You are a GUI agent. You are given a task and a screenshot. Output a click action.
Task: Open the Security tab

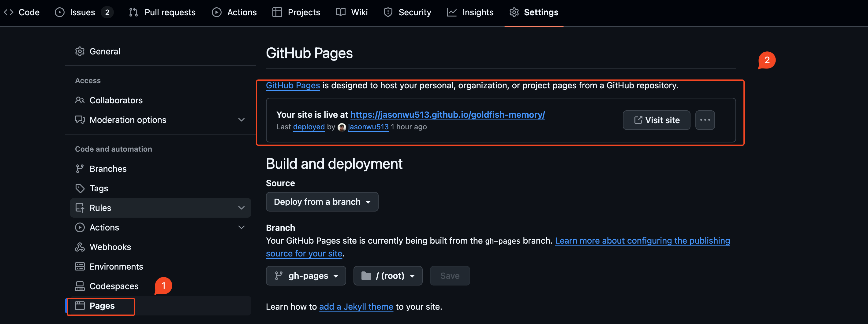(407, 13)
